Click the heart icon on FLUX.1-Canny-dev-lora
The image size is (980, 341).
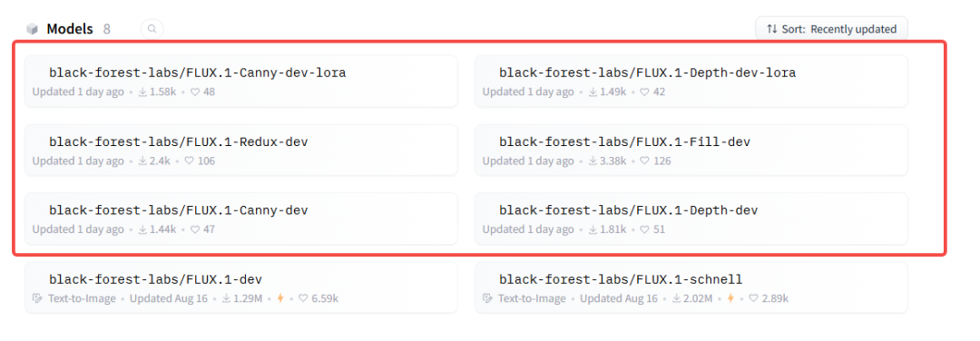pyautogui.click(x=195, y=92)
